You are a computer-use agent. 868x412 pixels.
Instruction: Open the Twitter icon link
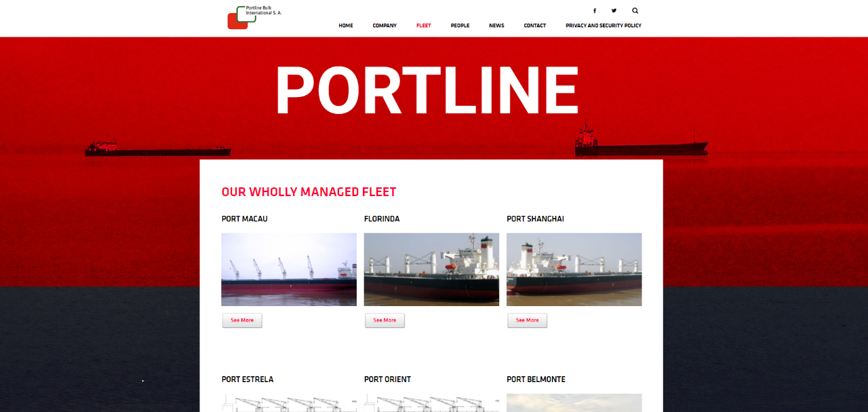pyautogui.click(x=614, y=11)
